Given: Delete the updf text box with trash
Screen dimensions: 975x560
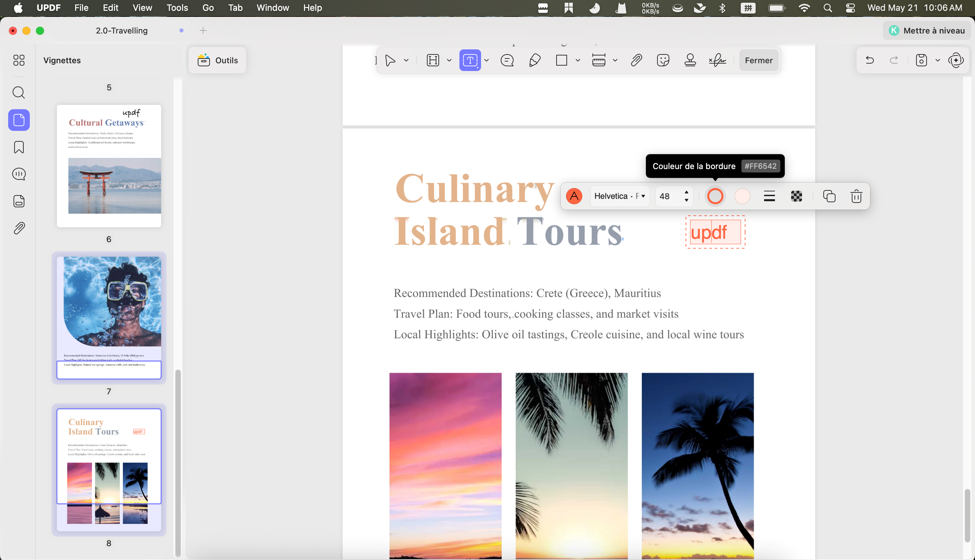Looking at the screenshot, I should (856, 196).
